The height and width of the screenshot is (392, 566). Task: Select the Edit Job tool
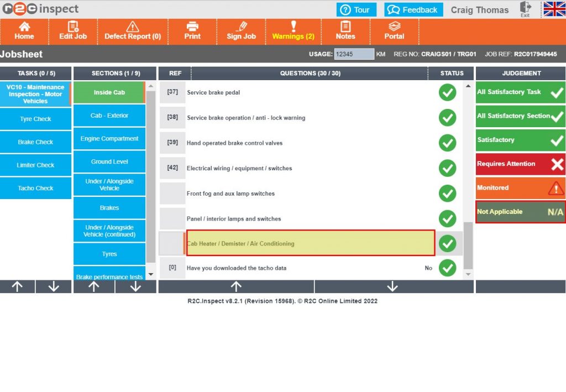click(x=72, y=32)
